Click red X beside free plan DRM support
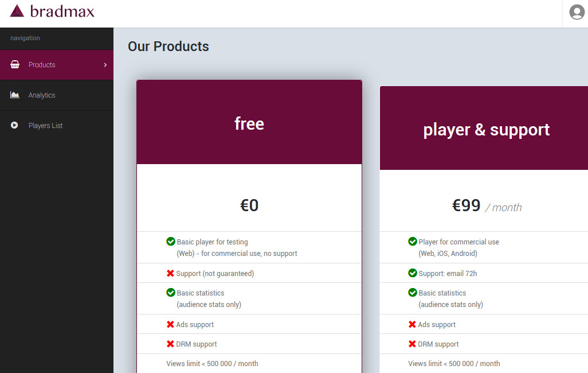Viewport: 588px width, 373px height. 170,344
